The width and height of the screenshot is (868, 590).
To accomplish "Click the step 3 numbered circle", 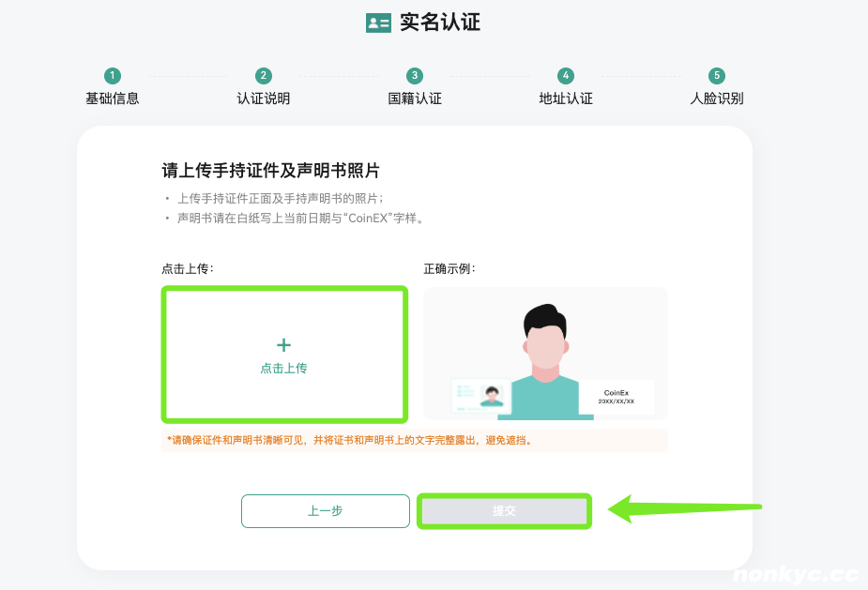I will click(x=415, y=76).
